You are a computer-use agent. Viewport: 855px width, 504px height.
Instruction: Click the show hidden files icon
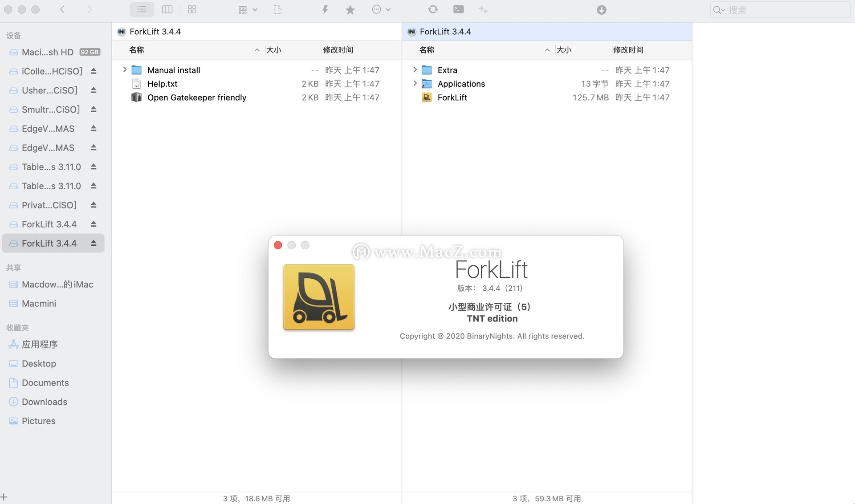coord(277,9)
